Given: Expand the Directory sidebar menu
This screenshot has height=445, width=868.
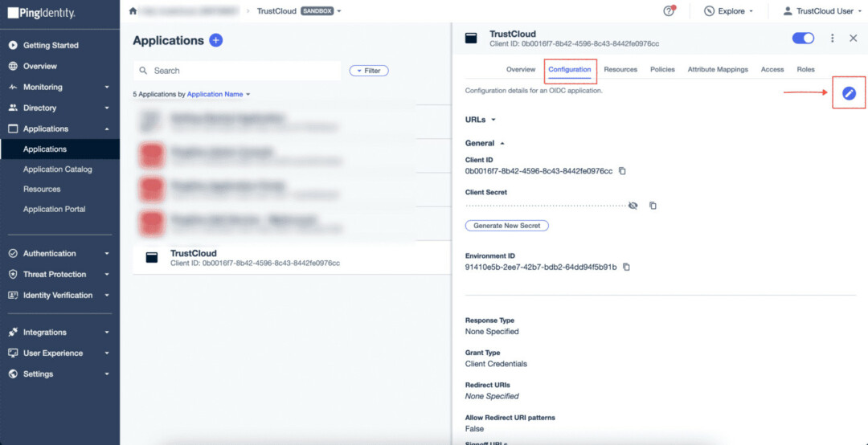Looking at the screenshot, I should [x=107, y=108].
